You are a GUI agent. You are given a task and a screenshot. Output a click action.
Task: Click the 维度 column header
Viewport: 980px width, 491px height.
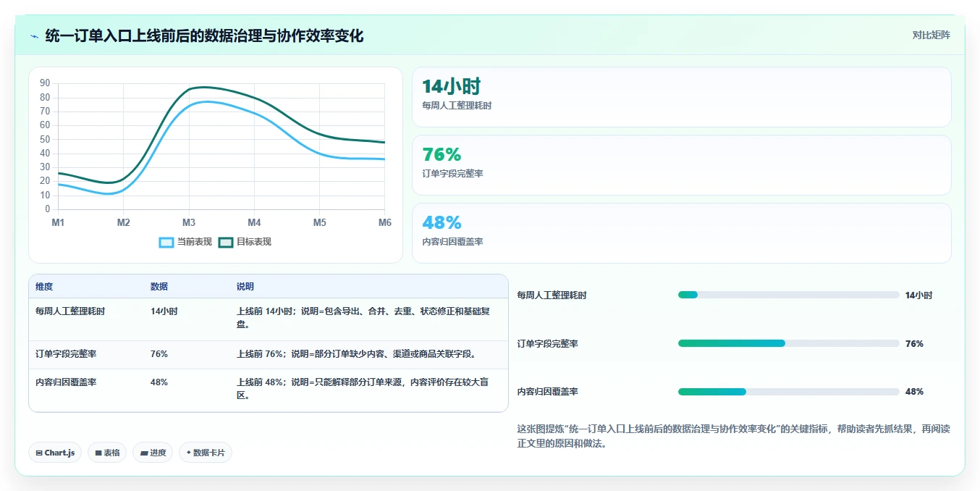pos(44,287)
